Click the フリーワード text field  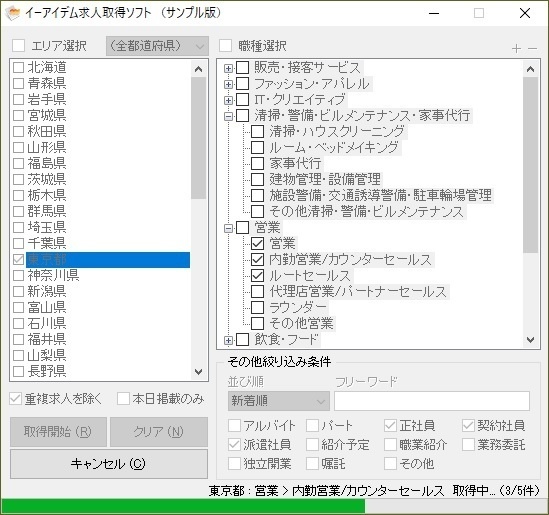pyautogui.click(x=432, y=401)
